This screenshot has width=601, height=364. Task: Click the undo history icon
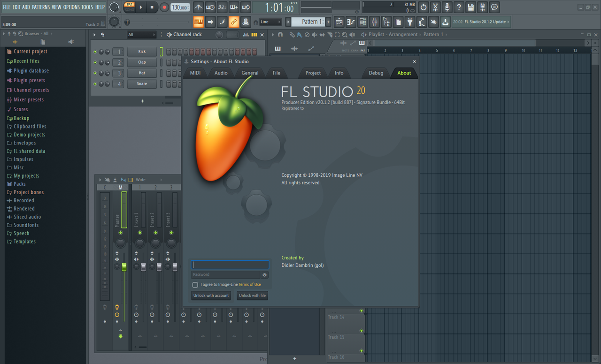click(424, 7)
